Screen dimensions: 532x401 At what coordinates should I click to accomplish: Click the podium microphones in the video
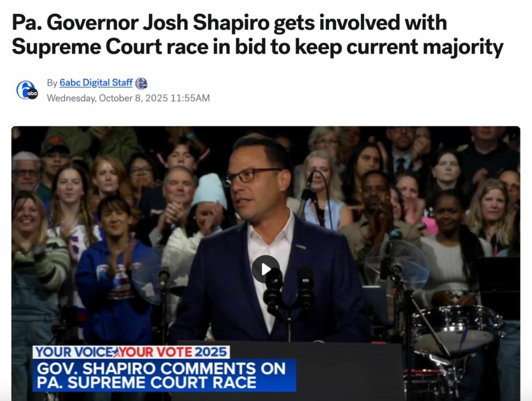(288, 287)
